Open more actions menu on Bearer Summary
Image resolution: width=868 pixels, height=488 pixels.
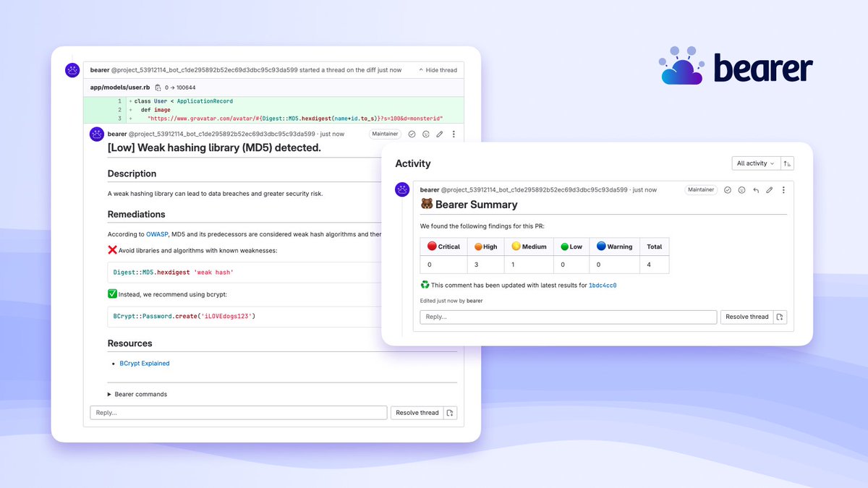point(784,189)
